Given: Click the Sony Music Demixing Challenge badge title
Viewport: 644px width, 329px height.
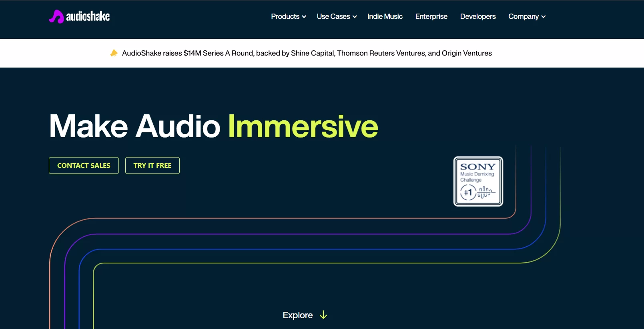Looking at the screenshot, I should click(477, 167).
